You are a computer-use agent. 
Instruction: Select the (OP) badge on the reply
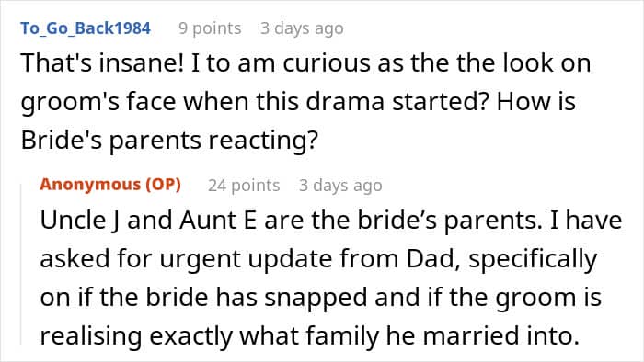pyautogui.click(x=164, y=185)
